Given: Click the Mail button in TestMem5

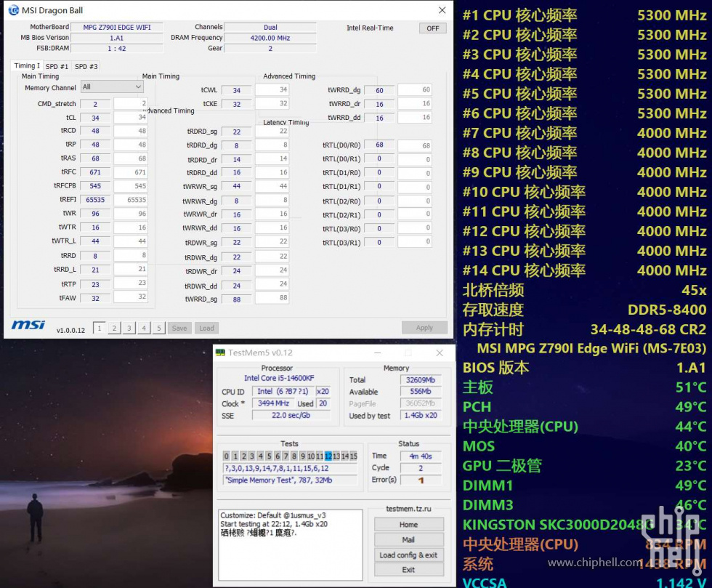Looking at the screenshot, I should [x=408, y=540].
